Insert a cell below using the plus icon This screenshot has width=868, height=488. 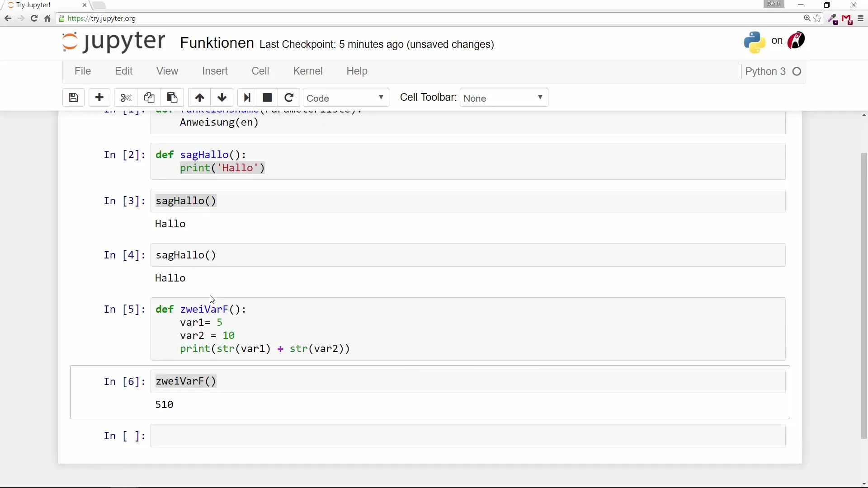click(x=99, y=98)
